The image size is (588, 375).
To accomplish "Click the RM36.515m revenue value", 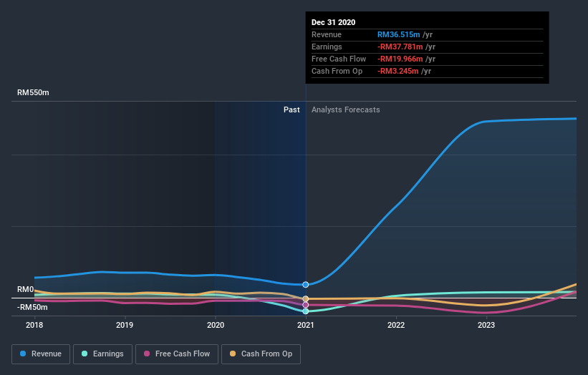I will pyautogui.click(x=399, y=34).
